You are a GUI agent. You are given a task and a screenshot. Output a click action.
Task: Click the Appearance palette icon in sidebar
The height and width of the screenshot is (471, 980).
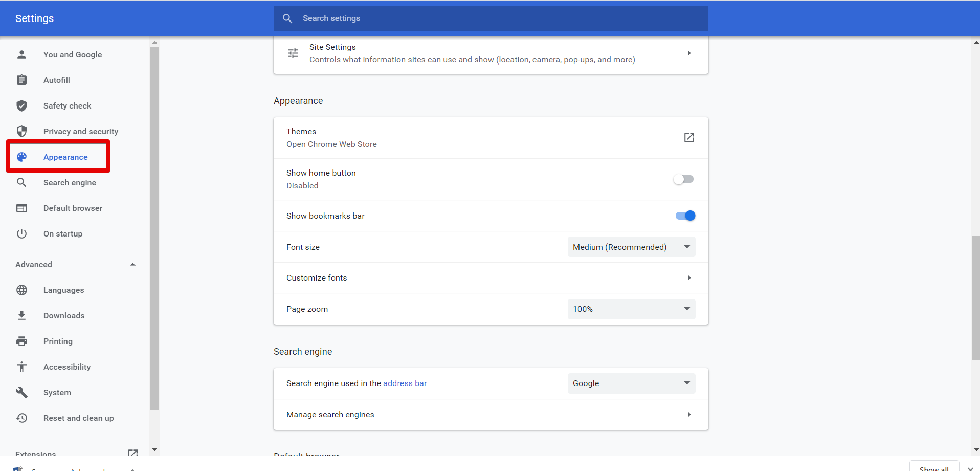21,157
